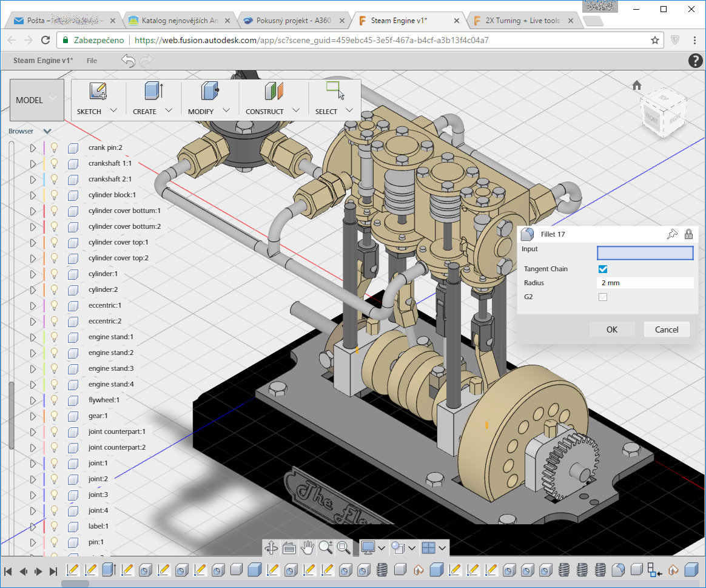This screenshot has width=706, height=588.
Task: Open the File menu
Action: click(92, 60)
